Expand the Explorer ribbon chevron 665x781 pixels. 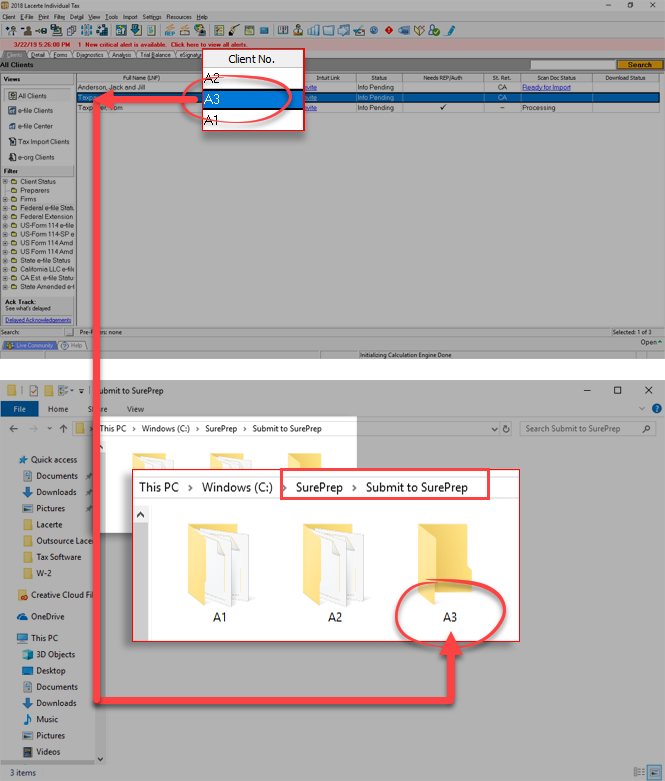(642, 408)
